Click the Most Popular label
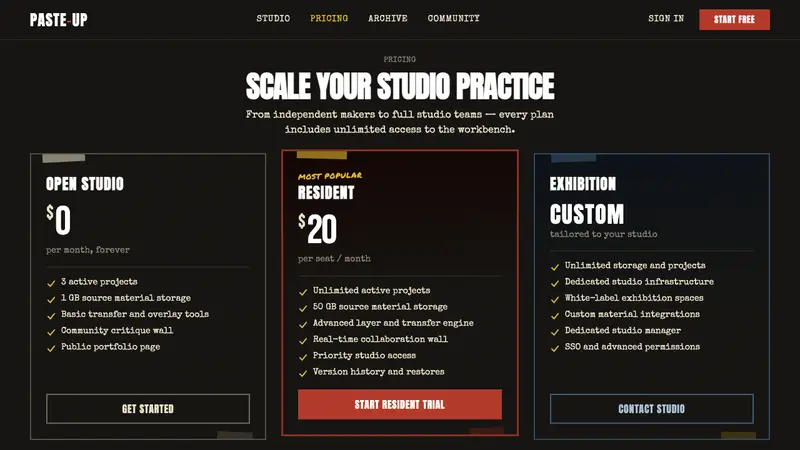Viewport: 800px width, 450px height. (330, 176)
